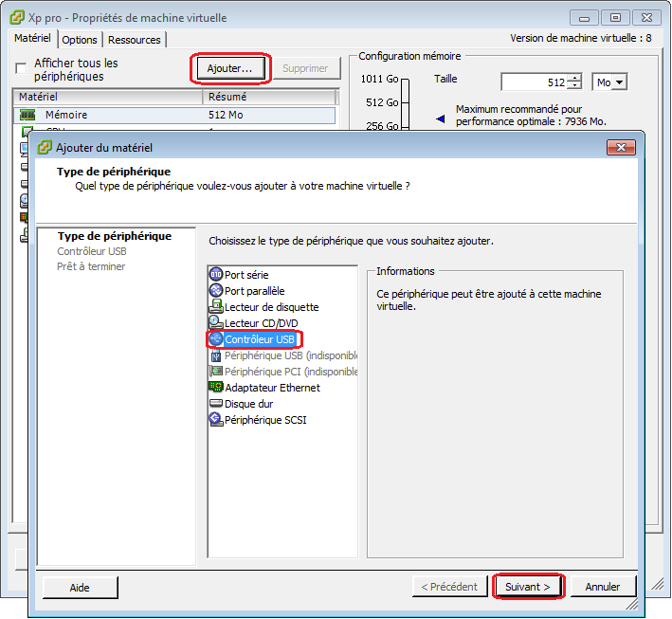Click Prêt à terminer wizard step
Screen dimensions: 672x619
click(x=91, y=266)
